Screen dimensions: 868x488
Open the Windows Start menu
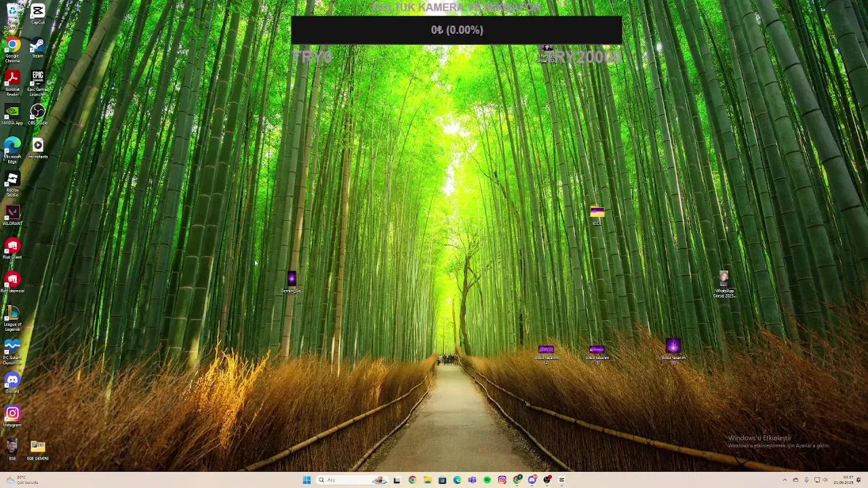point(307,480)
